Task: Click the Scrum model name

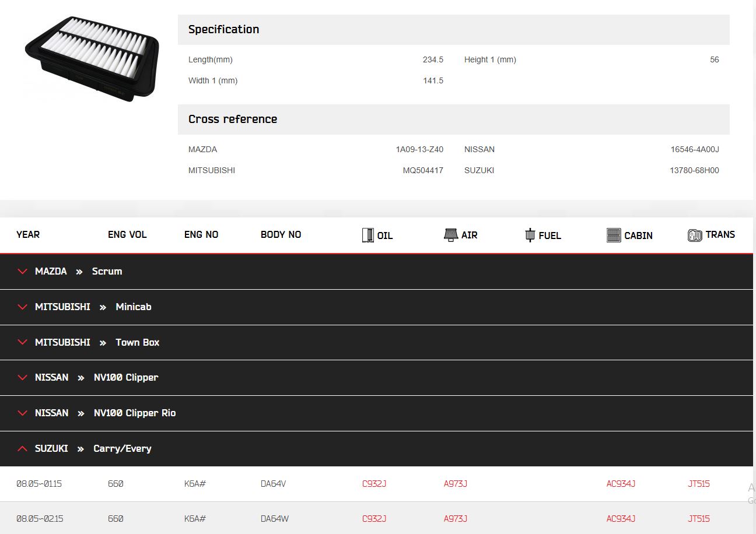Action: coord(107,271)
